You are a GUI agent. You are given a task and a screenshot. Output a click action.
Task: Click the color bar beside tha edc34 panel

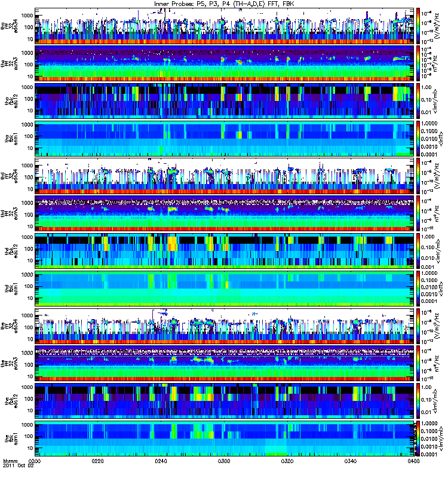tap(418, 26)
